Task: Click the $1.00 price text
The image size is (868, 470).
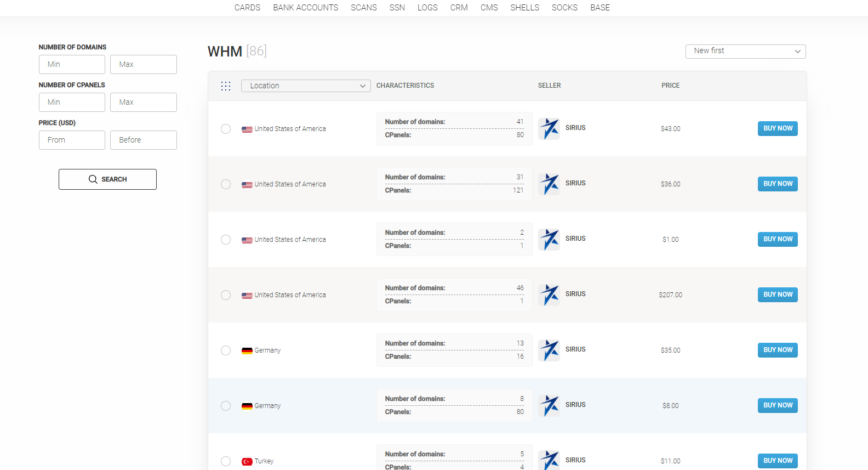Action: pos(670,240)
